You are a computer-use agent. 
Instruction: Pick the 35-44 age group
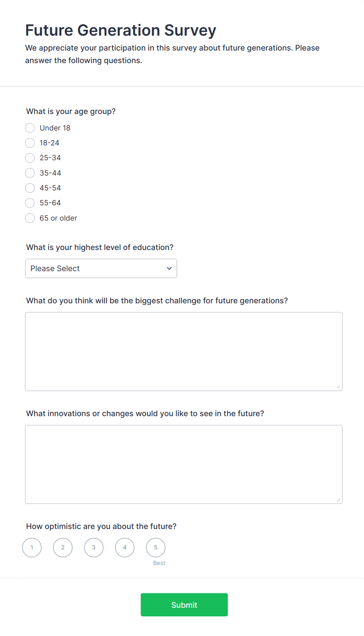(30, 173)
